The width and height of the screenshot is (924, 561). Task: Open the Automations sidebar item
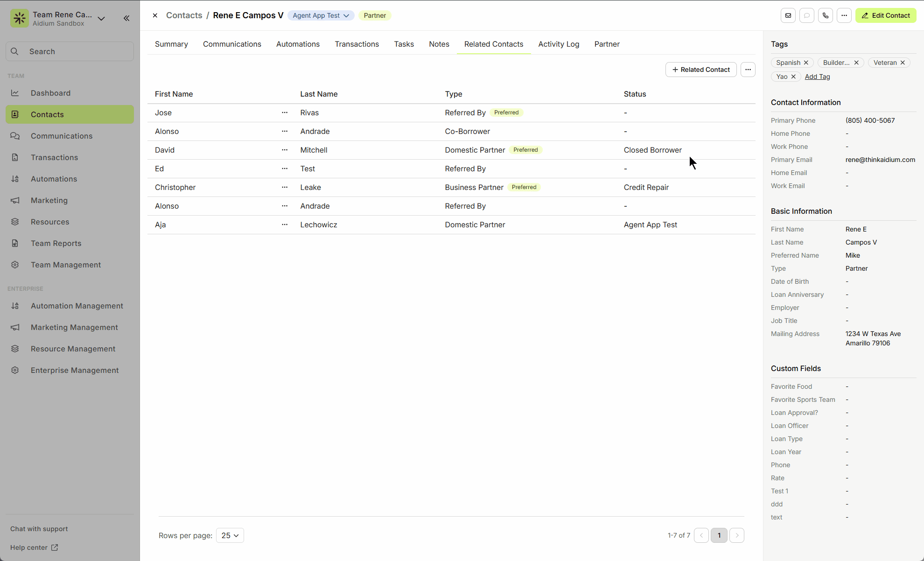[54, 179]
